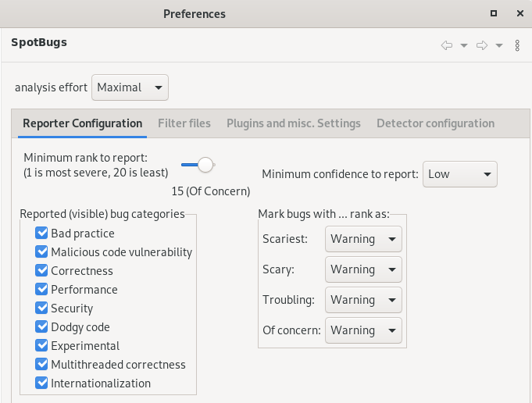Toggle the Malicious code vulnerability checkbox
Image resolution: width=532 pixels, height=403 pixels.
[41, 251]
